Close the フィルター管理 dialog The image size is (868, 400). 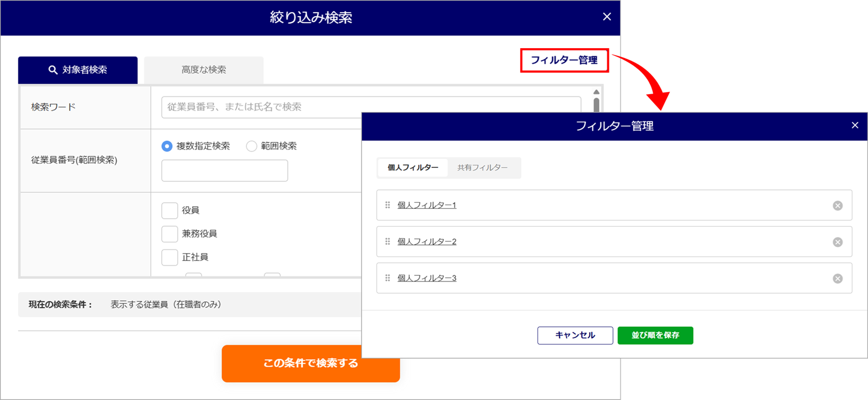tap(855, 126)
